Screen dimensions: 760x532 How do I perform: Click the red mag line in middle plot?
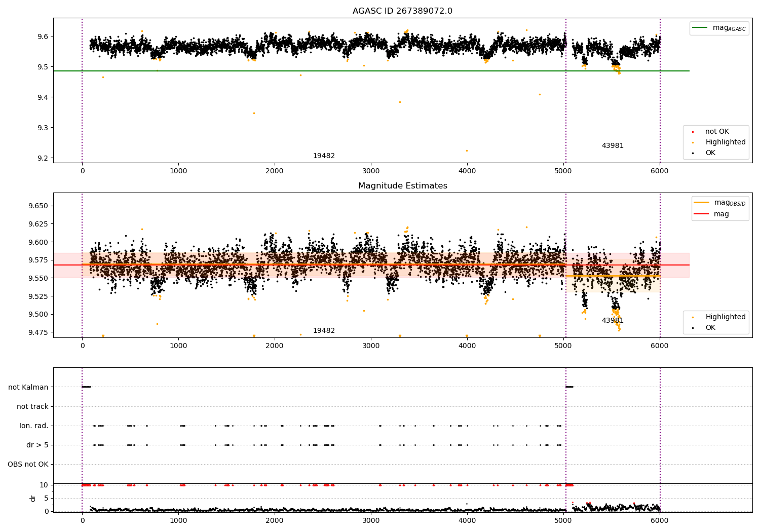(371, 265)
